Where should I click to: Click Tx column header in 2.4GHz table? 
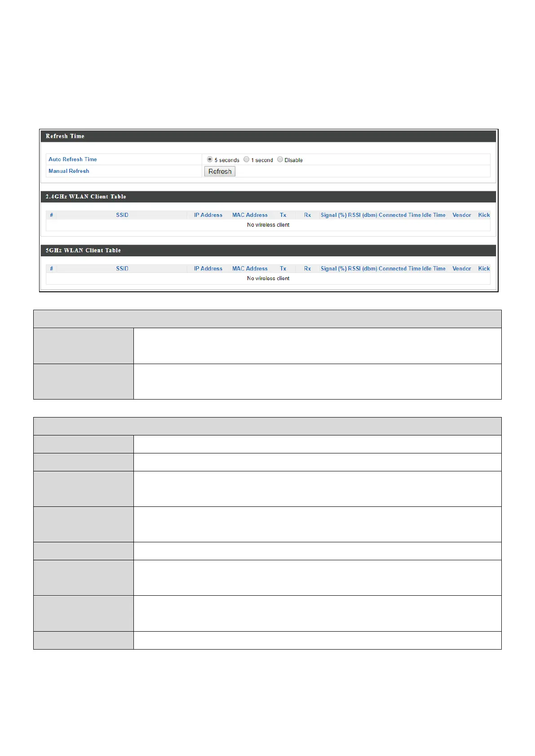pos(283,215)
